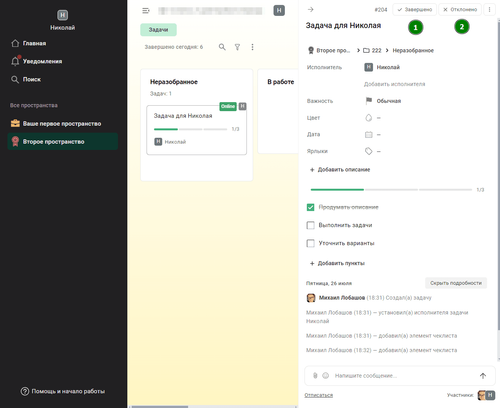Click Online badge on task card
The width and height of the screenshot is (500, 408).
pyautogui.click(x=228, y=106)
